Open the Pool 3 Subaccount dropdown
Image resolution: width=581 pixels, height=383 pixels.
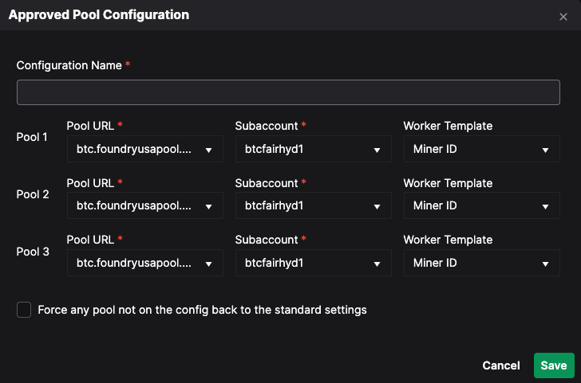coord(313,263)
